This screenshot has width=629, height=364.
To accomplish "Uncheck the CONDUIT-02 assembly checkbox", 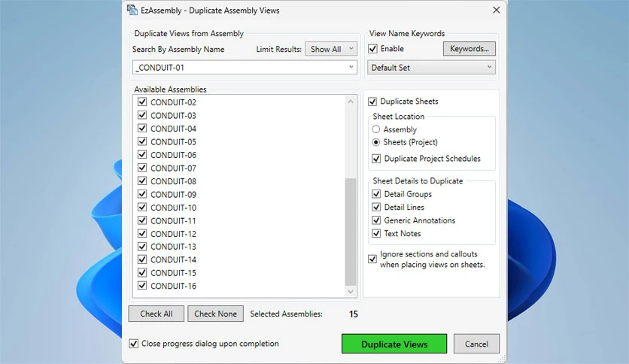I will pos(142,102).
